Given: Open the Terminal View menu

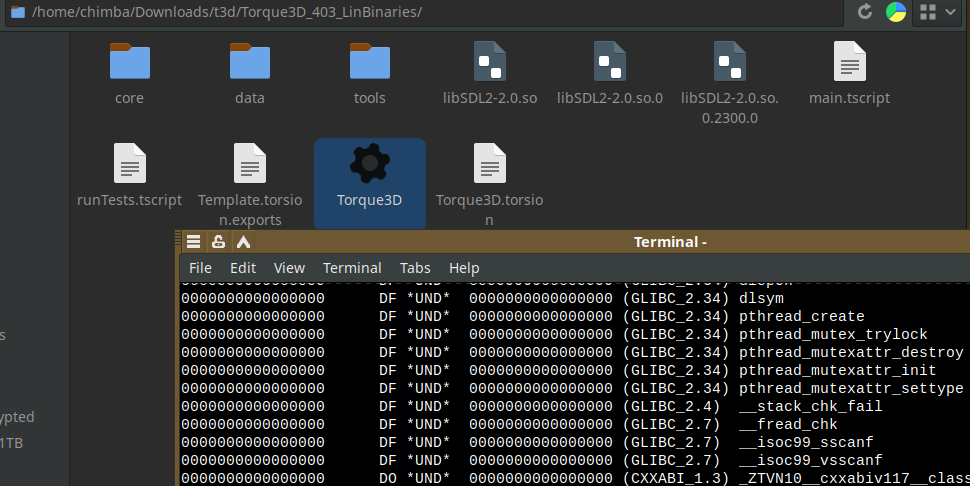Looking at the screenshot, I should click(x=289, y=268).
